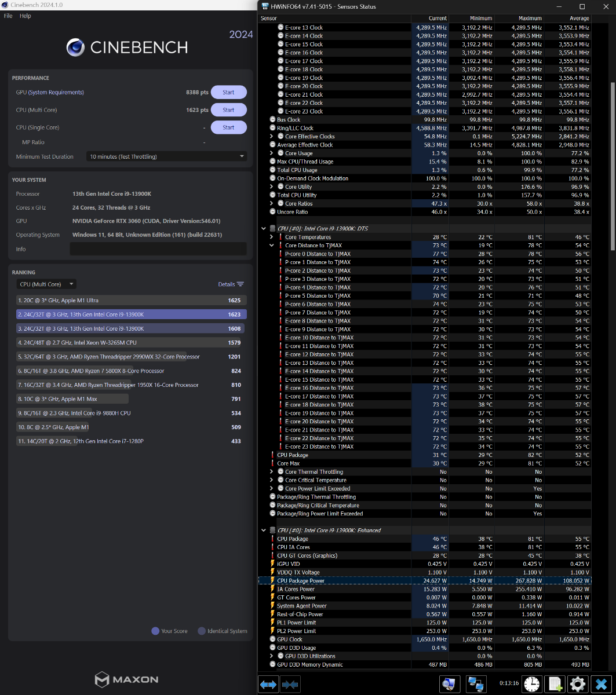The image size is (616, 695).
Task: Click the Details filter icon in Ranking
Action: tap(240, 284)
